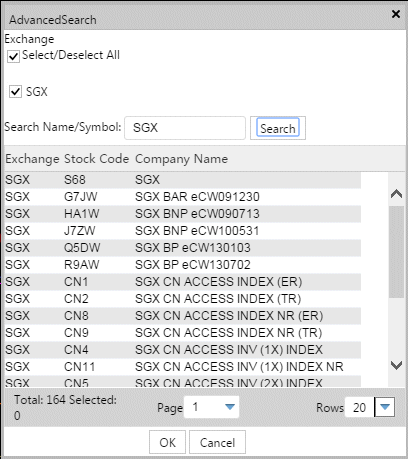Select the CN9 stock code row
This screenshot has width=408, height=459.
[x=183, y=333]
